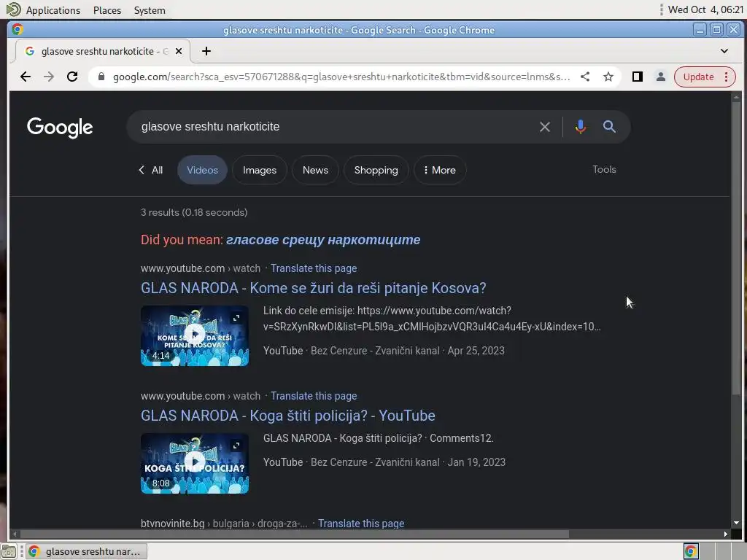Open a new browser tab
This screenshot has height=560, width=747.
pos(206,51)
